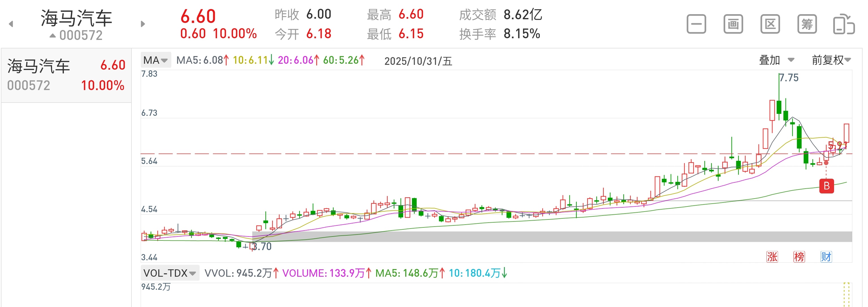Open the 前复权 price adjustment dropdown
Screen dimensions: 868x307
[x=829, y=60]
